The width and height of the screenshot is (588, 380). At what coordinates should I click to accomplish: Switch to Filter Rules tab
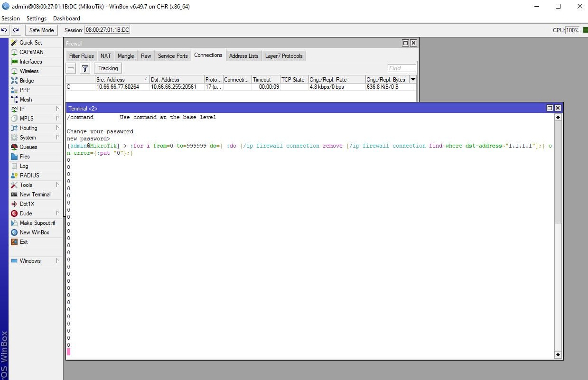[x=82, y=56]
